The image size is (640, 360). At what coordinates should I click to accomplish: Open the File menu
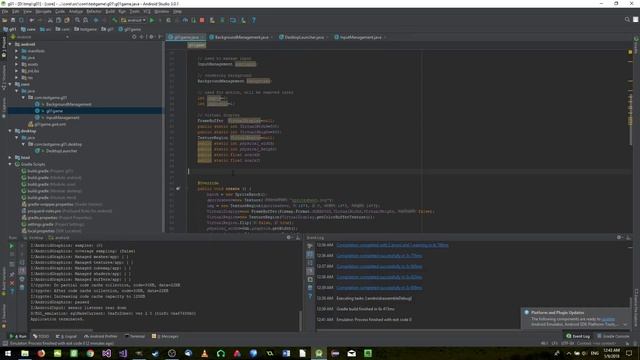(5, 11)
